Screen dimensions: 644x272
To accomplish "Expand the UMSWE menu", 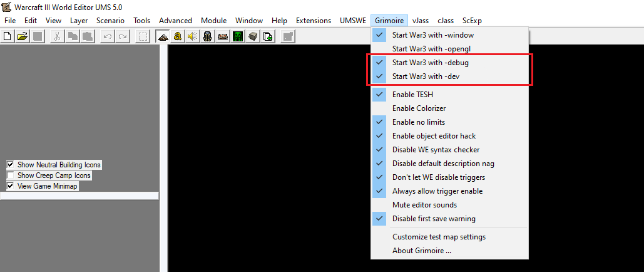I will point(353,21).
